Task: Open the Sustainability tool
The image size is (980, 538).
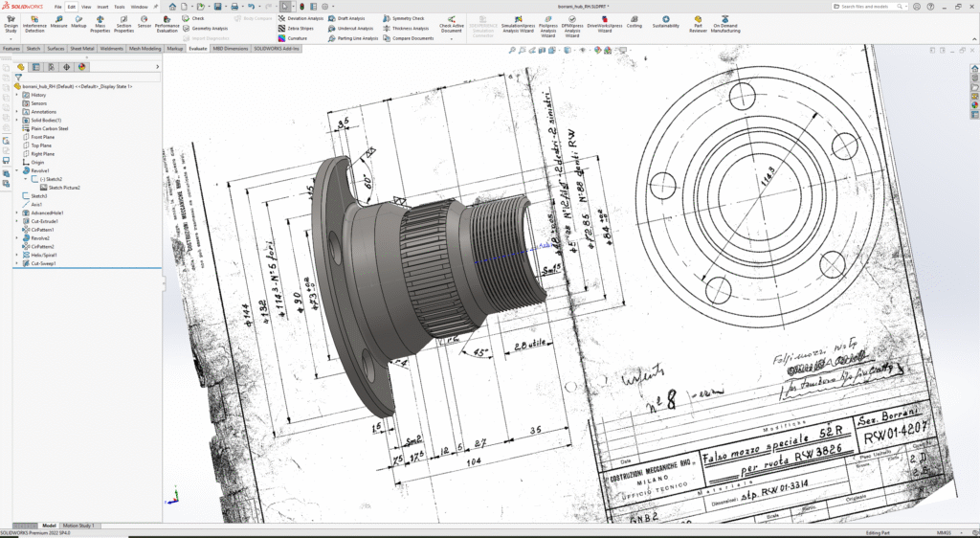Action: pyautogui.click(x=666, y=22)
